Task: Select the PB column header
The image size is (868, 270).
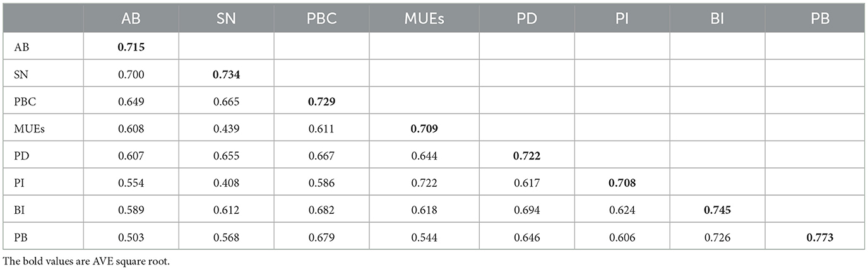Action: tap(819, 18)
